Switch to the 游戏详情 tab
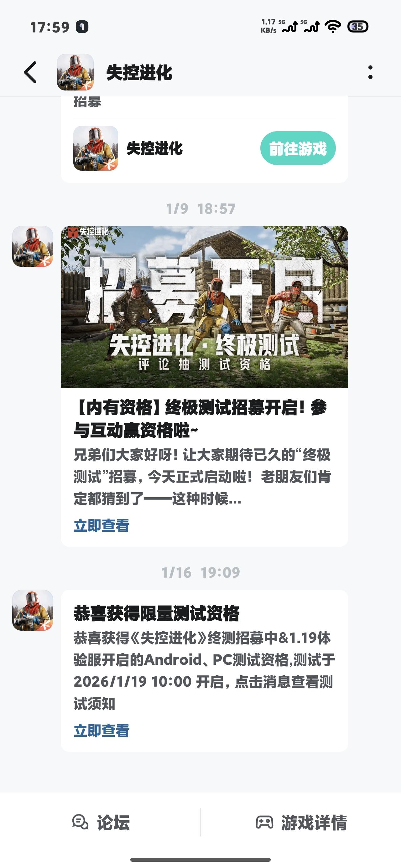This screenshot has height=868, width=401. pyautogui.click(x=301, y=822)
